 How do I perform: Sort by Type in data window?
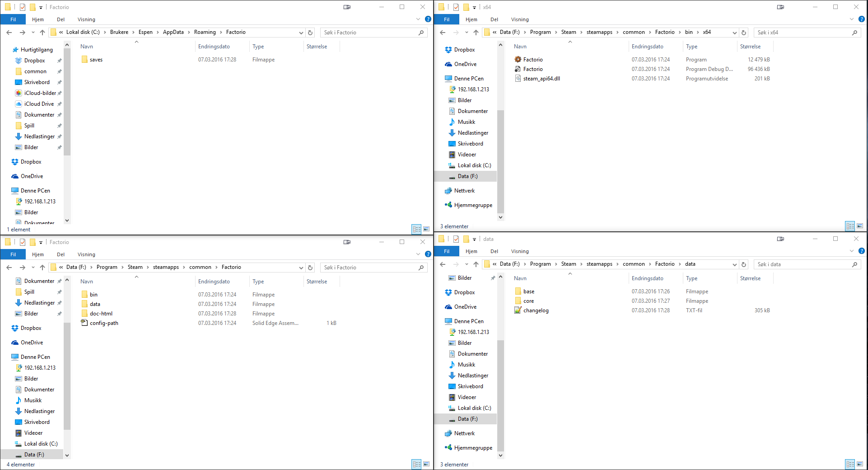click(710, 278)
